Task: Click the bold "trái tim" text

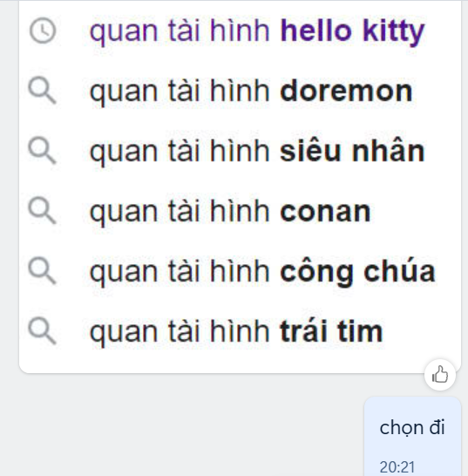Action: [x=331, y=330]
